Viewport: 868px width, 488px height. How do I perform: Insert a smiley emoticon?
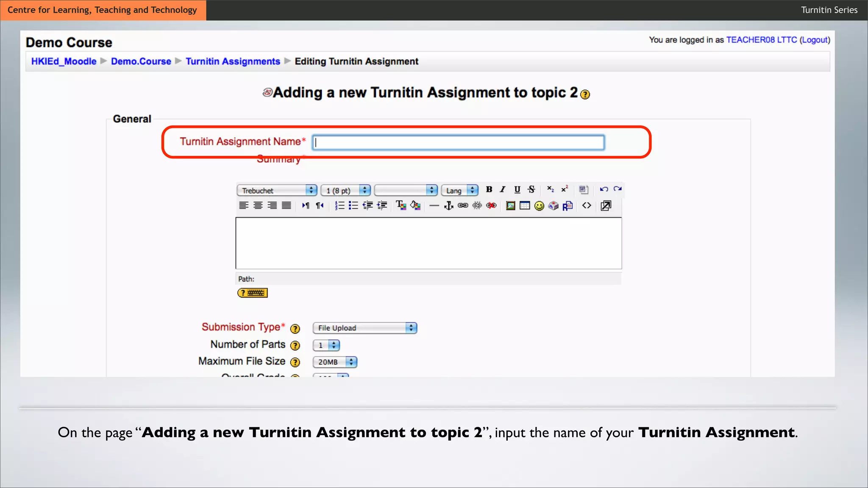tap(539, 206)
